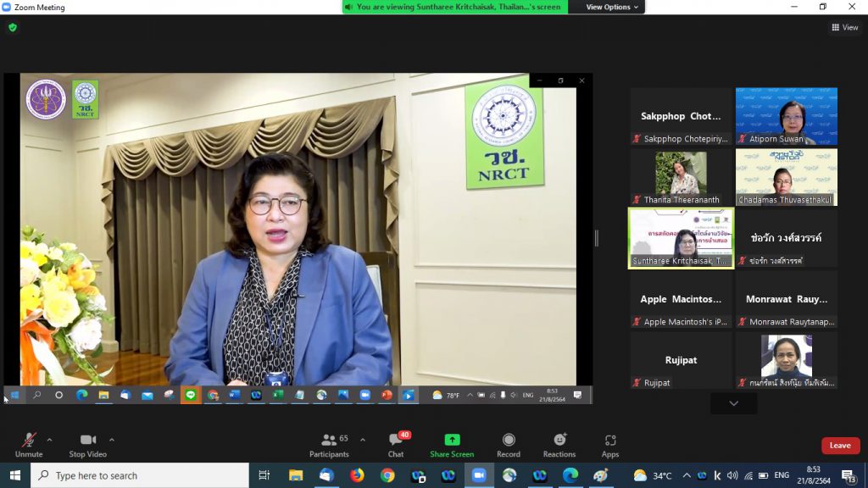Expand arrow next to Participants count
The image size is (868, 488).
[x=363, y=440]
